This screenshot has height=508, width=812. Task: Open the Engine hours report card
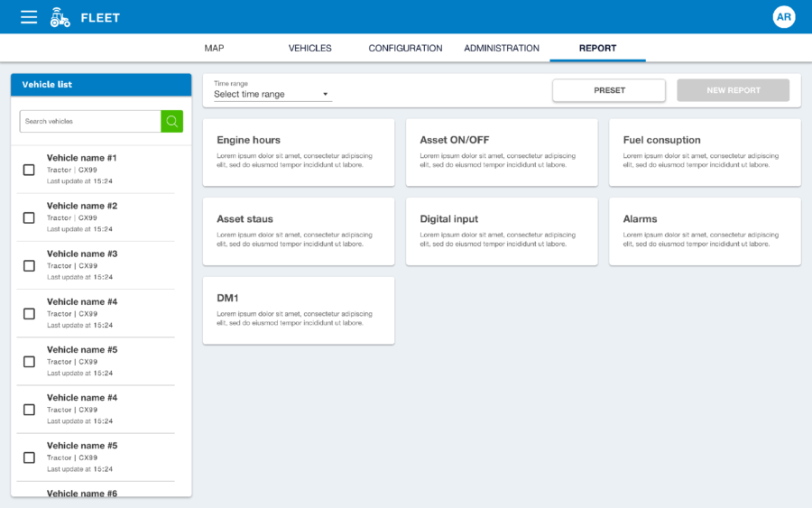pyautogui.click(x=299, y=152)
